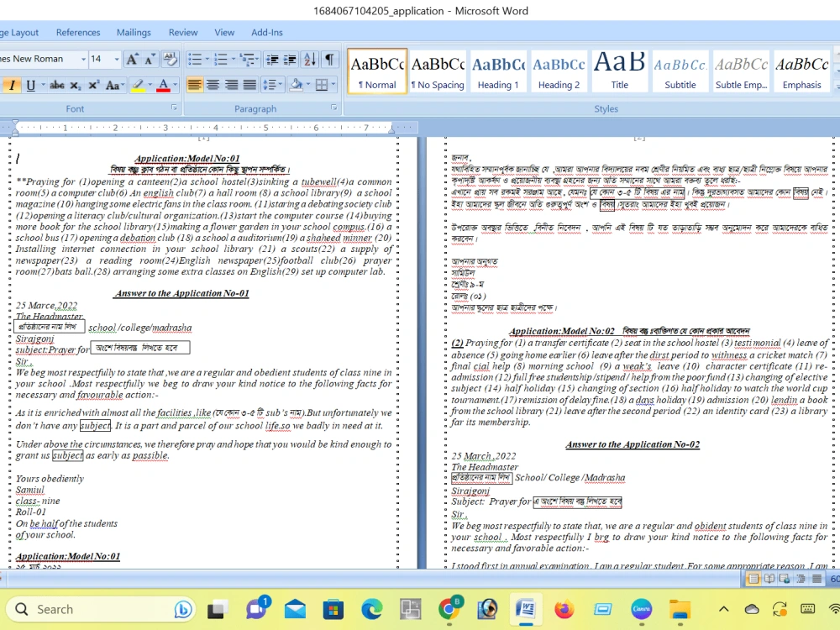Open Google Chrome from the taskbar
This screenshot has height=630, width=840.
point(449,609)
